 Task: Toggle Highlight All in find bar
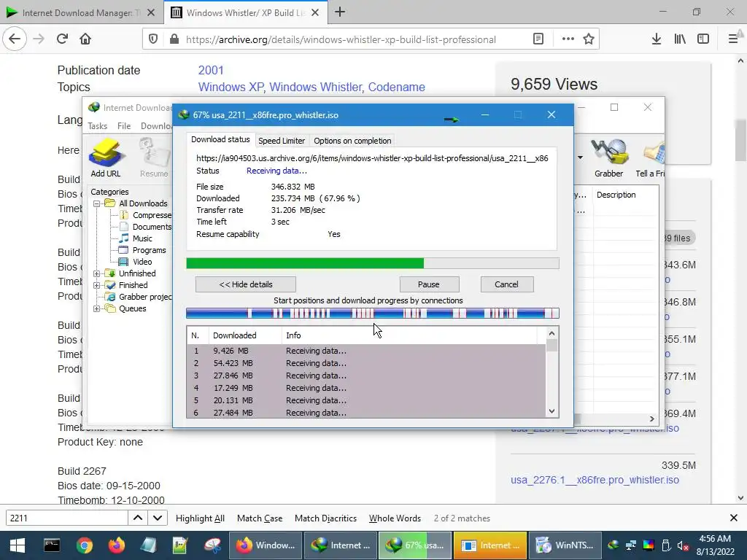(200, 518)
